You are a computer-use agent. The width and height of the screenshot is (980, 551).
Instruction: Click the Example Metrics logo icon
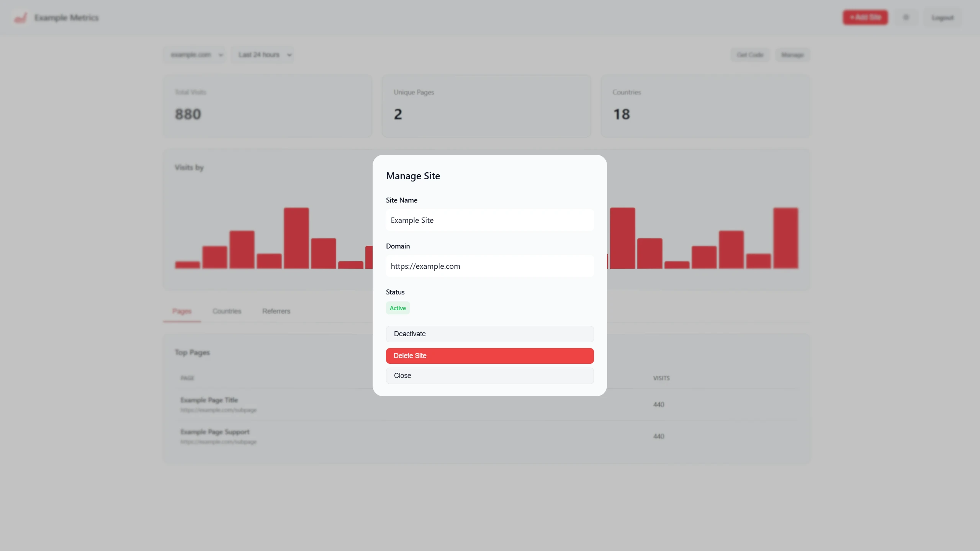(20, 17)
